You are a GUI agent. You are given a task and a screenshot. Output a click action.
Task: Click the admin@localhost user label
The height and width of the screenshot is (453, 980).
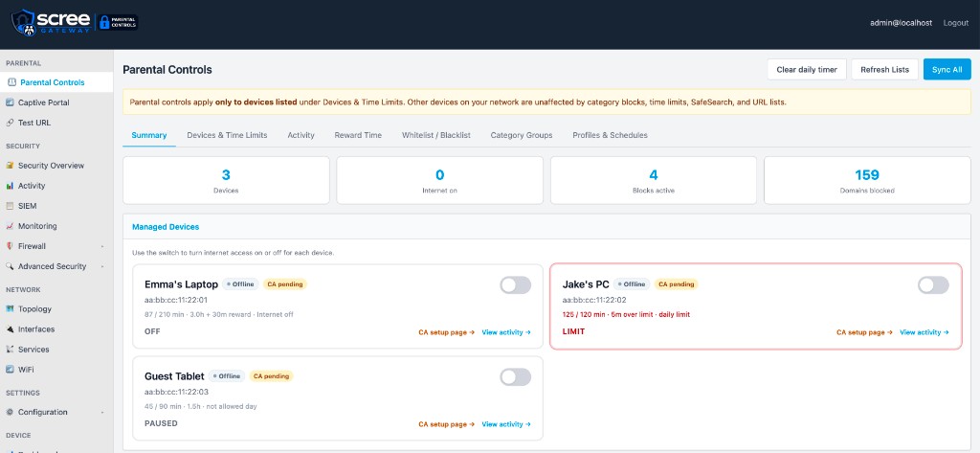click(901, 23)
